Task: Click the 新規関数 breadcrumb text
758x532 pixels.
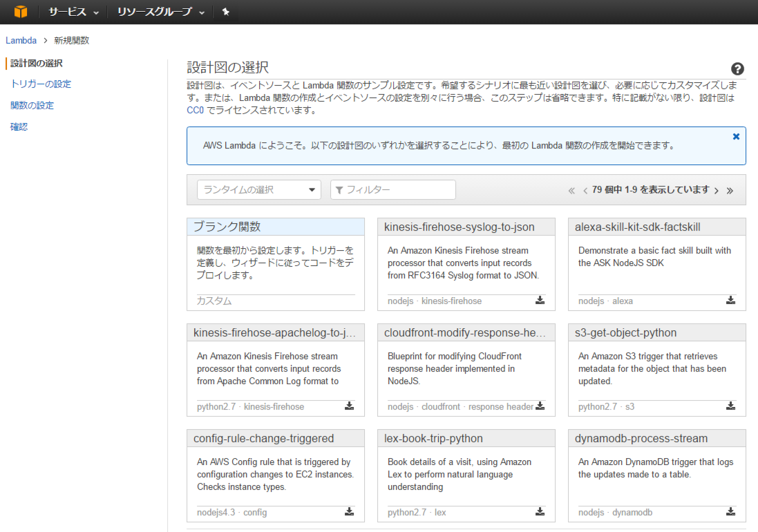Action: click(x=72, y=41)
